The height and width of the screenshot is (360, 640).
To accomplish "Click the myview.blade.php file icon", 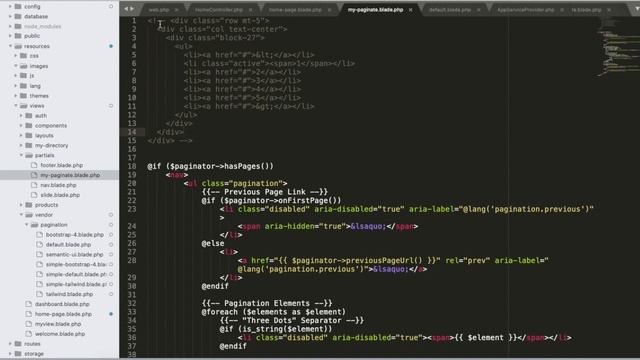I will (29, 324).
